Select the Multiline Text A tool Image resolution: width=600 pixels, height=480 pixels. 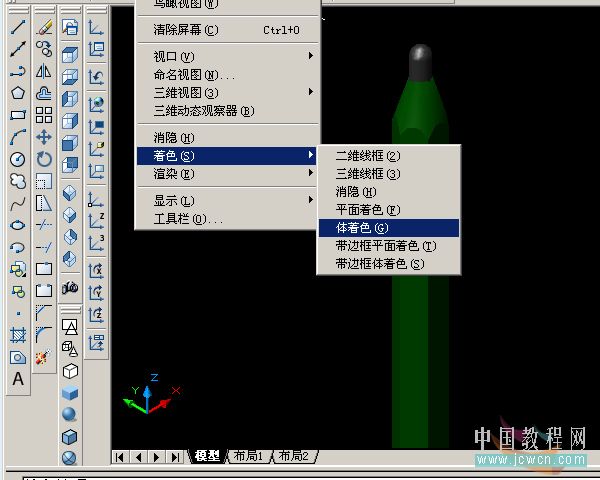coord(18,379)
